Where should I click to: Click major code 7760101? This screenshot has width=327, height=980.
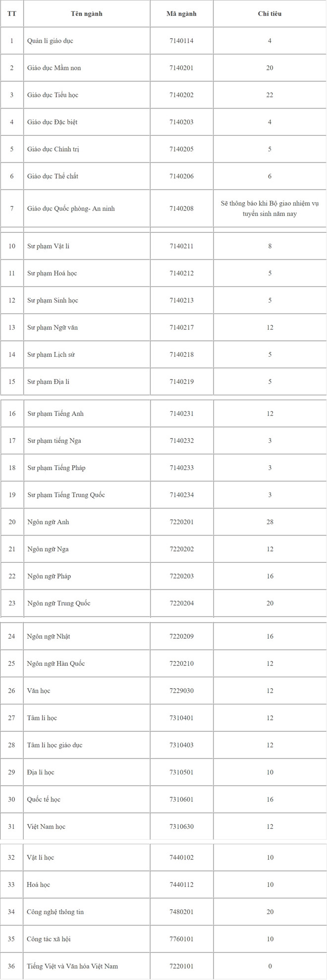pos(181,939)
